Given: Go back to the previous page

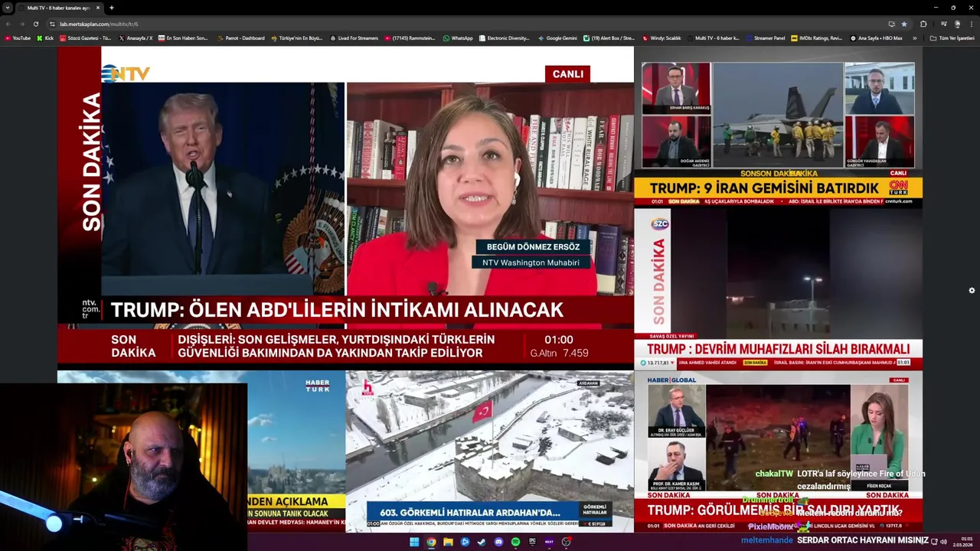Looking at the screenshot, I should tap(8, 24).
